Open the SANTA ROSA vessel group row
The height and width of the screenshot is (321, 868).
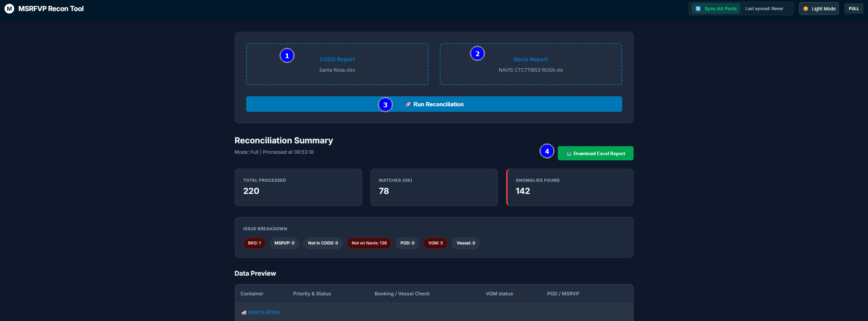[x=434, y=312]
